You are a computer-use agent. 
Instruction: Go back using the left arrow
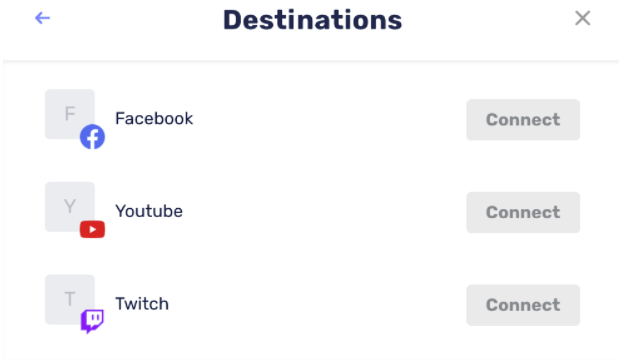(42, 18)
